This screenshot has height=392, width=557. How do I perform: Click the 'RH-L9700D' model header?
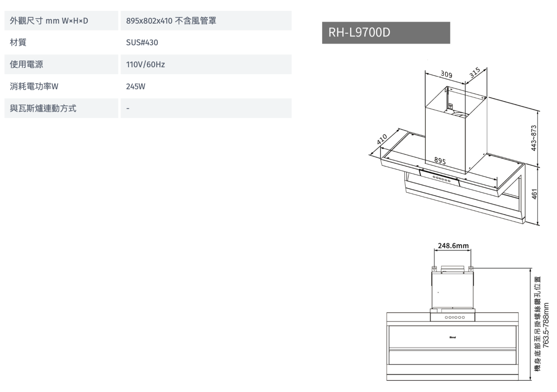coord(386,33)
